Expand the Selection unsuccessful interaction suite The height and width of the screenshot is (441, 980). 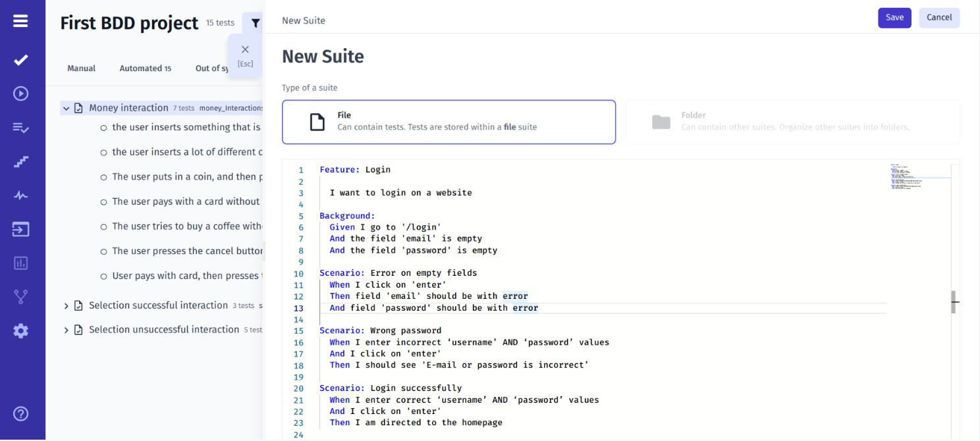[x=66, y=329]
